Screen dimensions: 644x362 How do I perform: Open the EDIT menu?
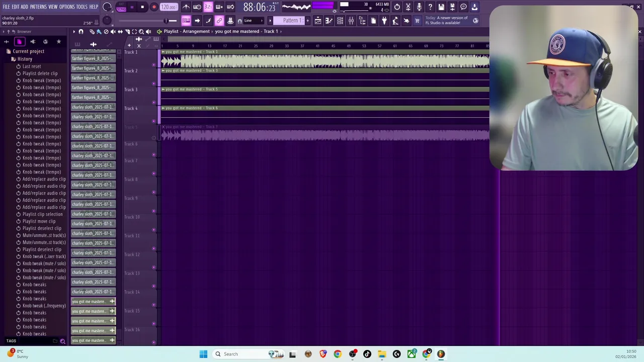tap(16, 7)
